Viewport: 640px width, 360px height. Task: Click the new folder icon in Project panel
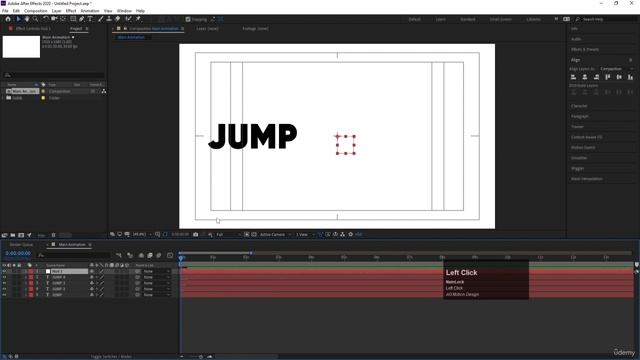[x=13, y=235]
